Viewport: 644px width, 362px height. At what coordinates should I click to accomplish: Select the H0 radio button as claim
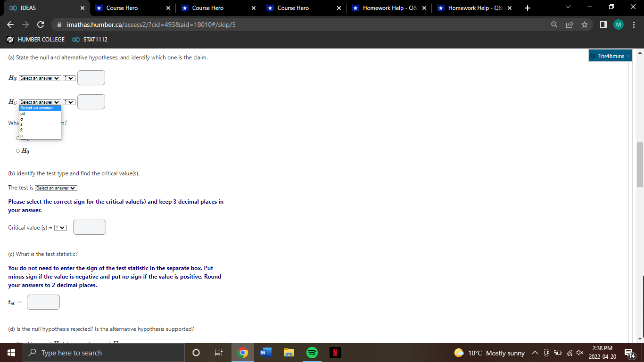tap(18, 151)
